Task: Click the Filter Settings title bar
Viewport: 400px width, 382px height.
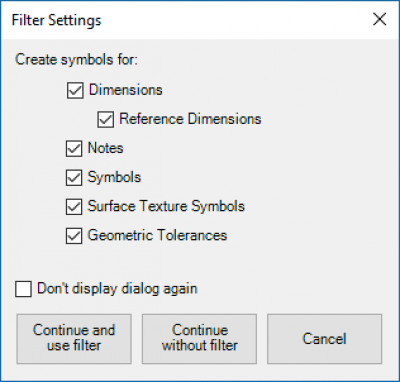Action: point(187,20)
